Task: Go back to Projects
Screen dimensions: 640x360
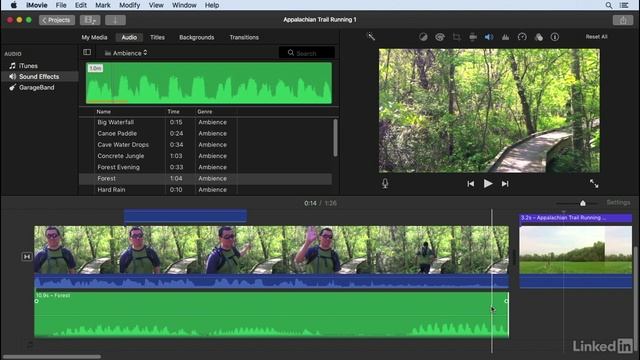Action: [x=57, y=20]
